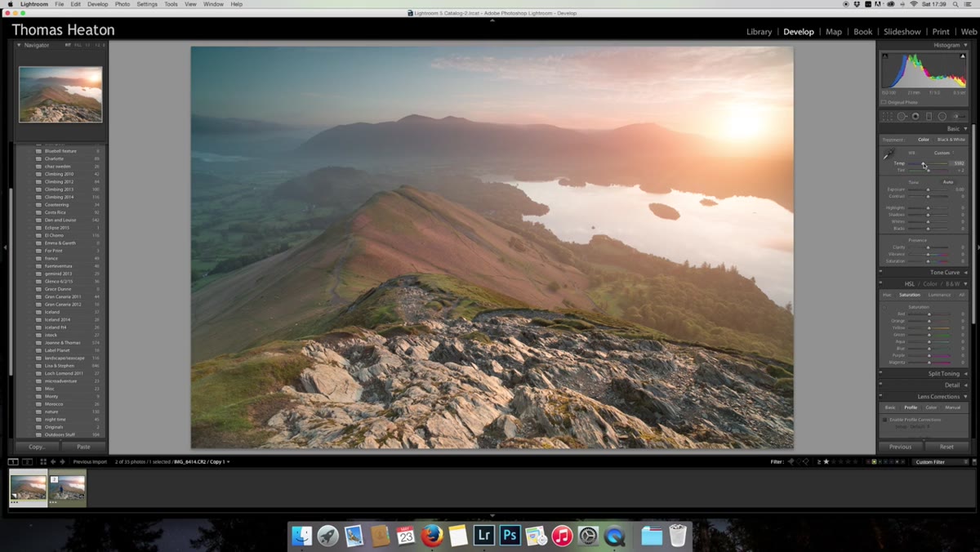
Task: Filter by flagged status icon
Action: (x=791, y=462)
